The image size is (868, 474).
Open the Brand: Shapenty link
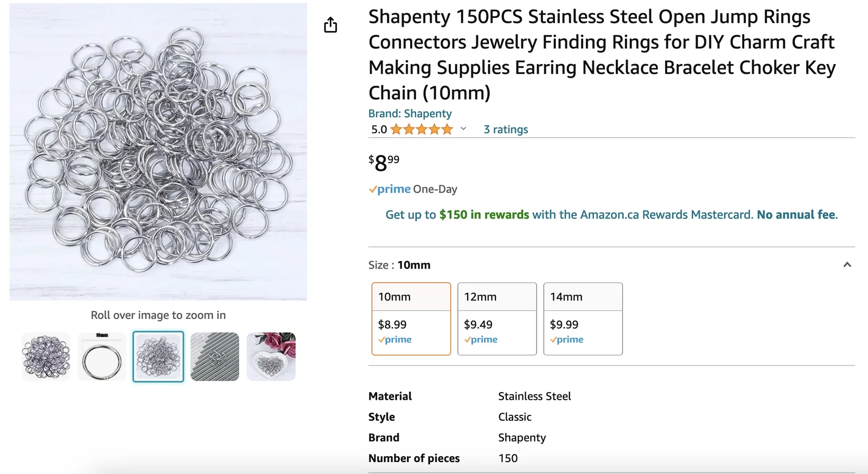pos(410,113)
